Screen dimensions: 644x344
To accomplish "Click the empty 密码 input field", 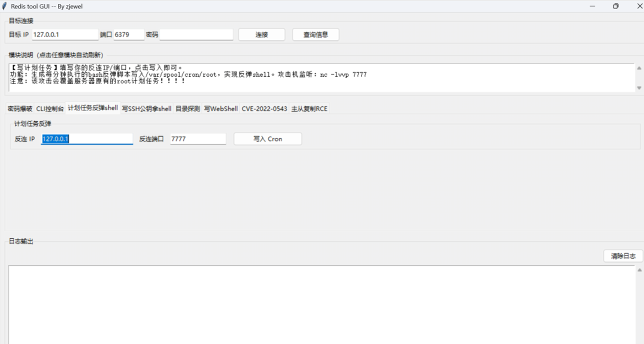I will (x=196, y=35).
